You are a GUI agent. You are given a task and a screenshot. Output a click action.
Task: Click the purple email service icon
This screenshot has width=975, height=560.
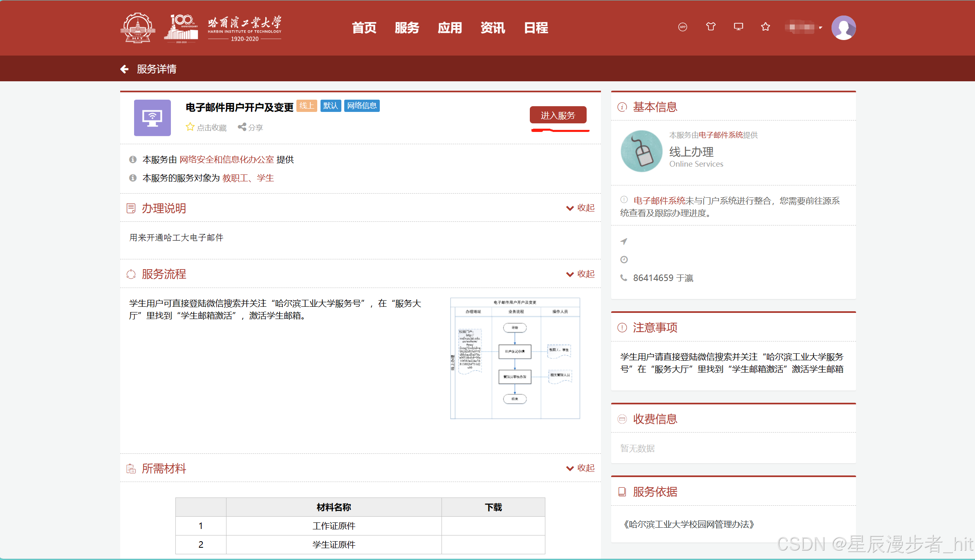pos(152,118)
